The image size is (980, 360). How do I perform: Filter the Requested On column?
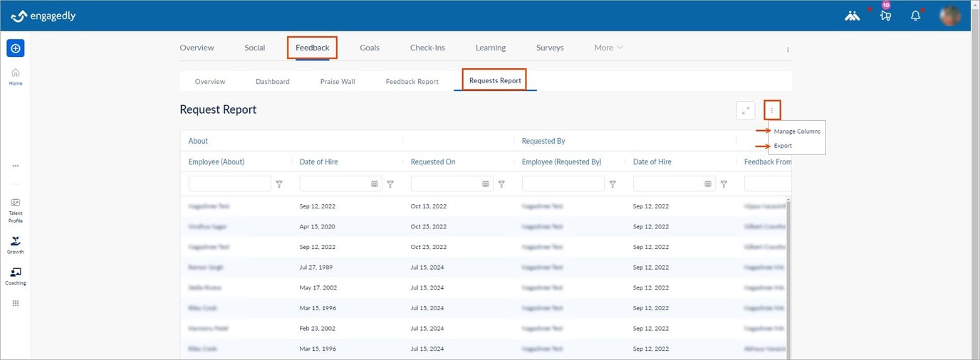click(501, 184)
